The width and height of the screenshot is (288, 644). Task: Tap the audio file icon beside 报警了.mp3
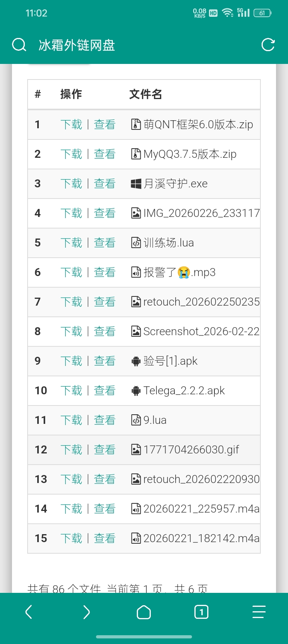(136, 272)
